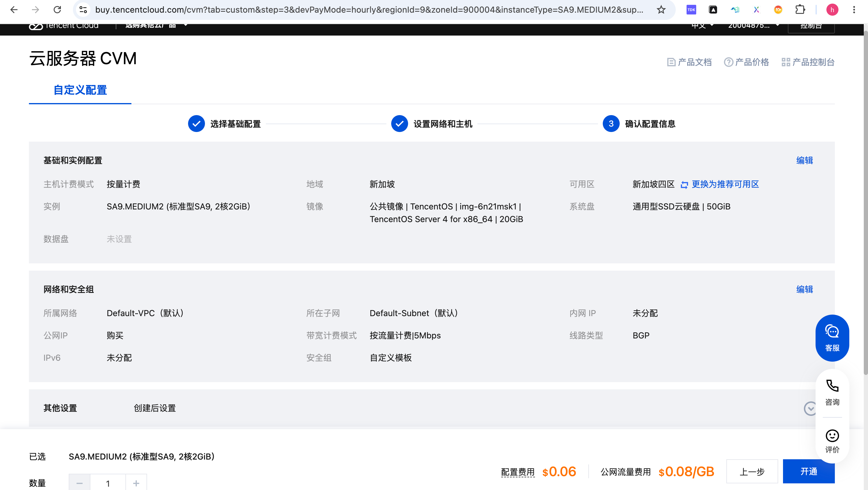The width and height of the screenshot is (868, 490).
Task: Click the page vertical scrollbar
Action: [865, 202]
